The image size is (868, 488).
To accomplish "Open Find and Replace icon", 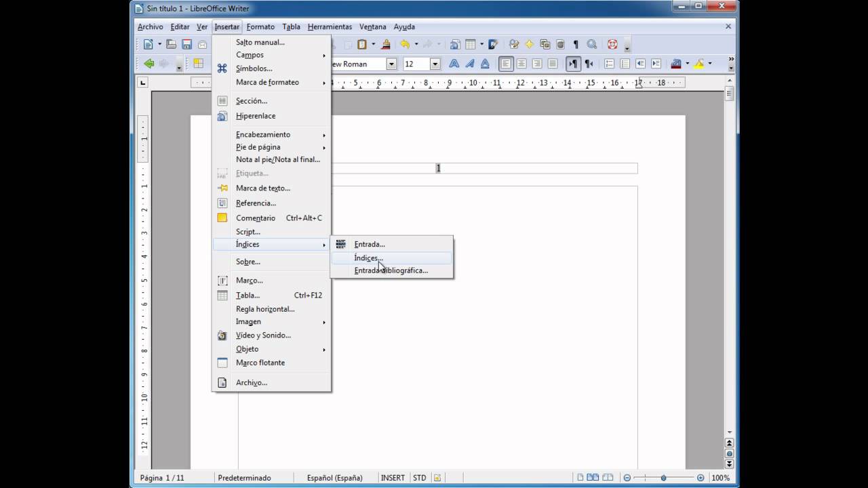I will [514, 45].
